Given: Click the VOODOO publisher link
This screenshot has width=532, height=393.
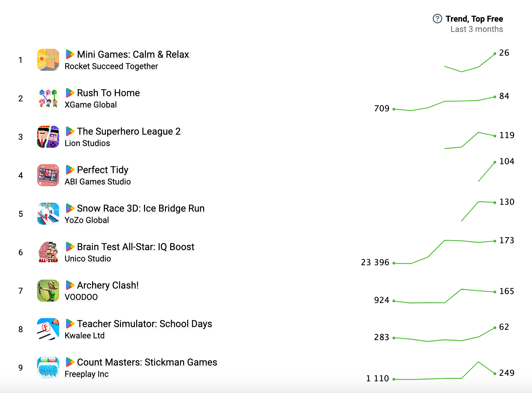Looking at the screenshot, I should (81, 297).
